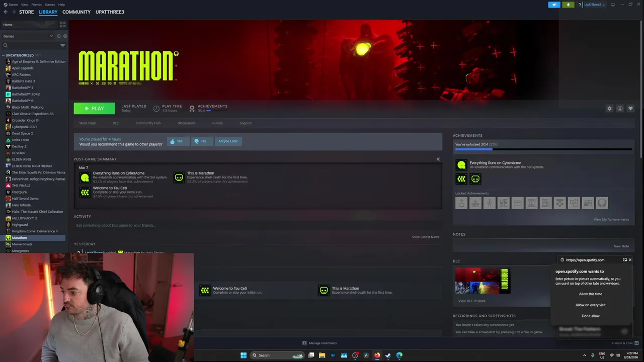644x362 pixels.
Task: Open the DLC tab link
Action: tap(116, 123)
